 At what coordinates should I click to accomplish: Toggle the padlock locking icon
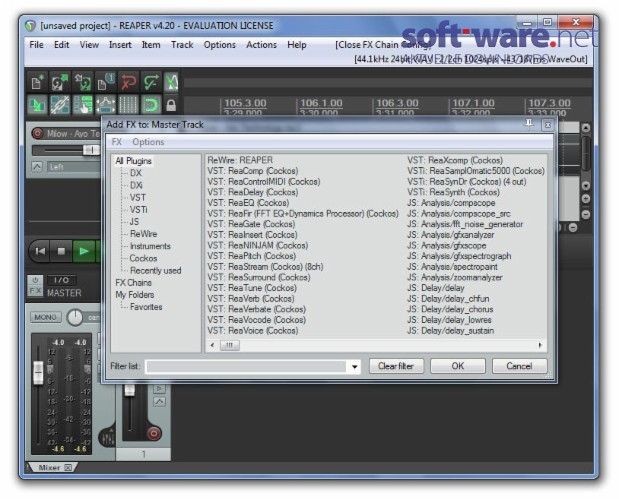coord(171,105)
